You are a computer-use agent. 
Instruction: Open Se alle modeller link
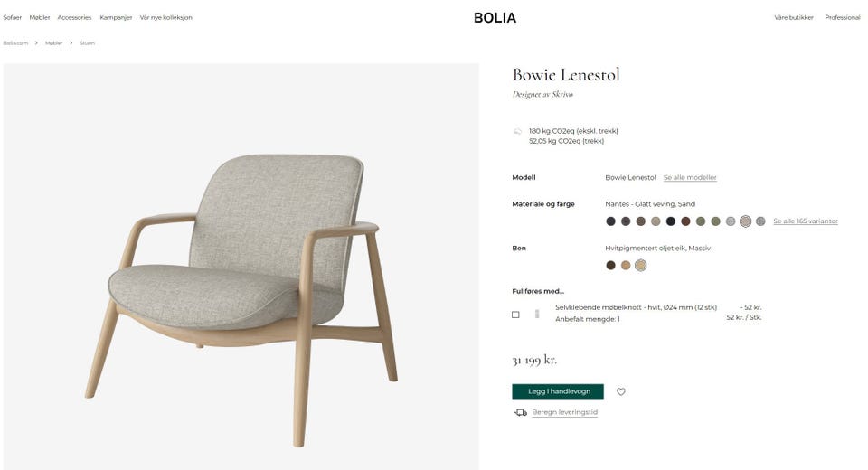click(690, 178)
